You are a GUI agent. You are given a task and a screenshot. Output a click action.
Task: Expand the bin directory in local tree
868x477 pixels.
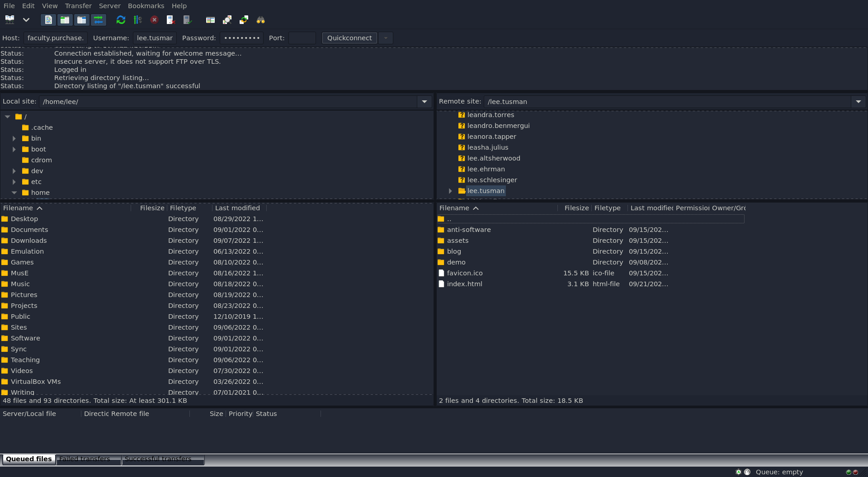pyautogui.click(x=14, y=138)
